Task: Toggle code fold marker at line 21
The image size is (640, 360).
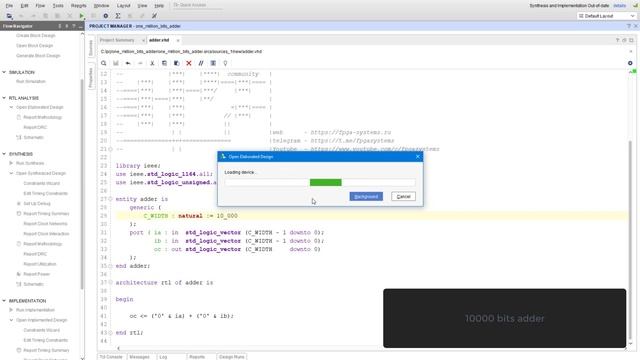Action: pos(110,149)
